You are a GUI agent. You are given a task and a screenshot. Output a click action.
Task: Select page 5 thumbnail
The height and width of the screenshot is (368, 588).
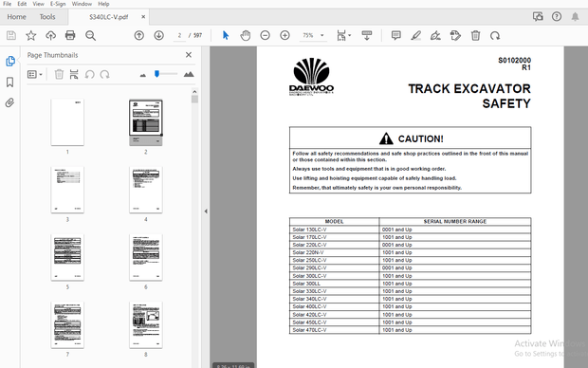click(67, 257)
